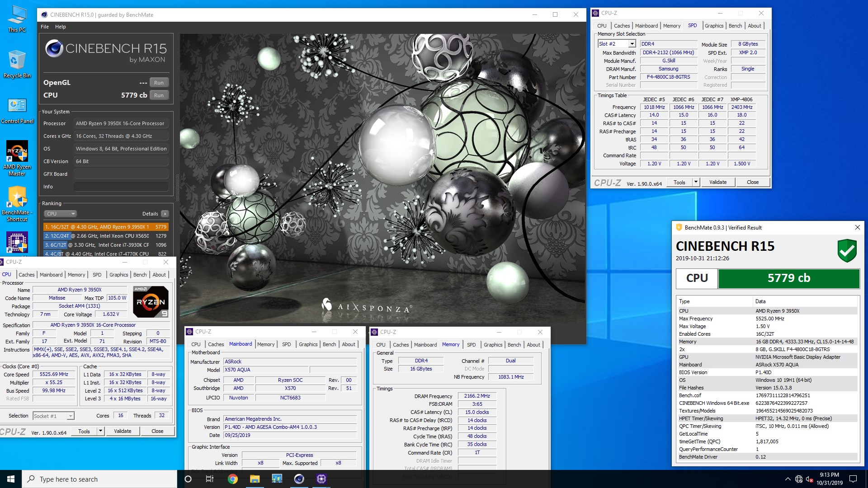The image size is (868, 488).
Task: Switch to the Graphics tab in the SPD CPU-Z window
Action: (x=714, y=26)
